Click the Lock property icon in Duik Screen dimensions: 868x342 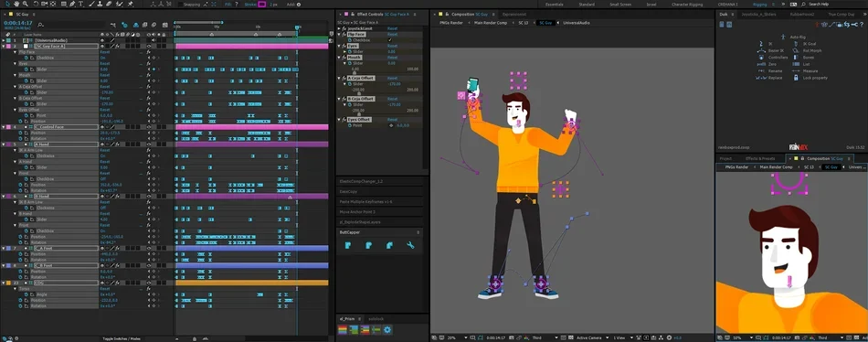[796, 78]
